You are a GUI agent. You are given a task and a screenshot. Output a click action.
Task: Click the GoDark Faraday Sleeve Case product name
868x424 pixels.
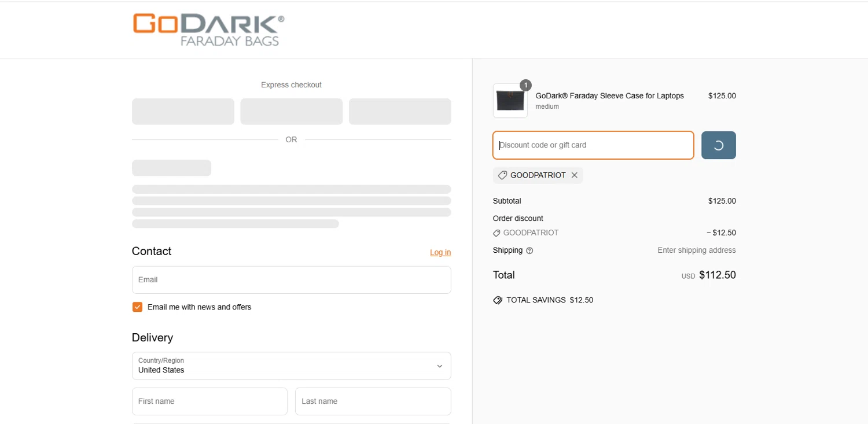[610, 96]
